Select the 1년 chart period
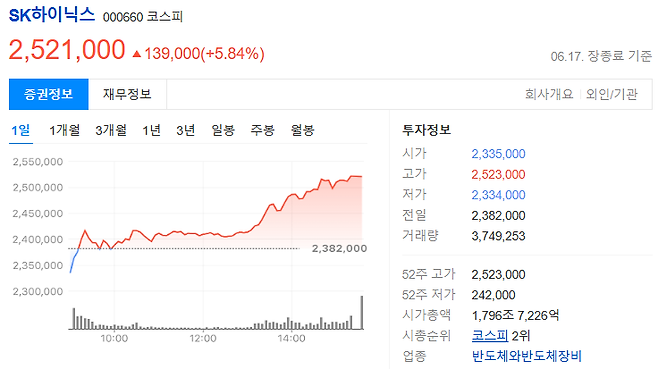Screen dimensions: 658x369 pyautogui.click(x=151, y=131)
